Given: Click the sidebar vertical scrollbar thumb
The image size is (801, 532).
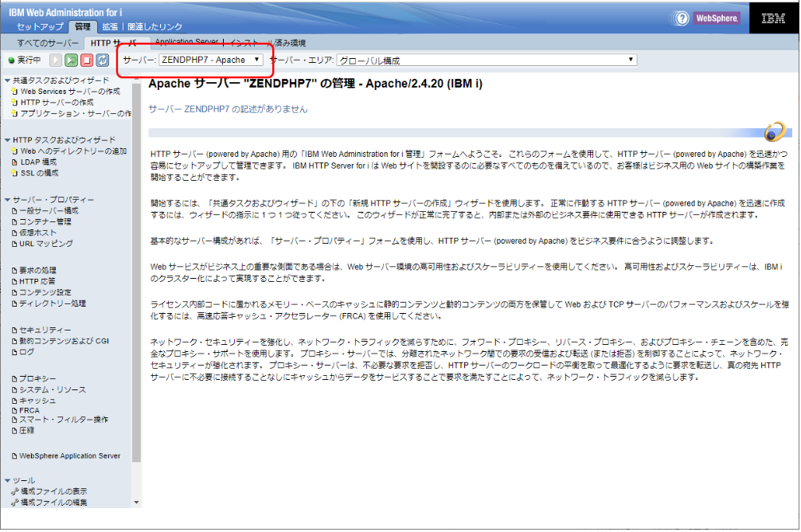Looking at the screenshot, I should coord(136,273).
